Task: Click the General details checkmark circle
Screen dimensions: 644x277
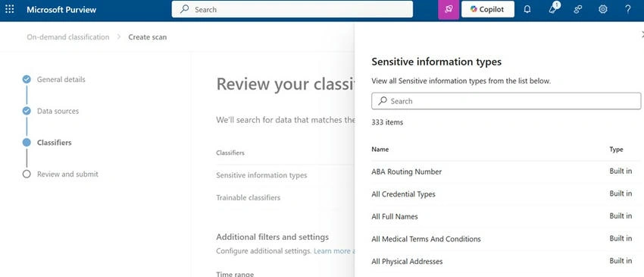Action: point(27,80)
